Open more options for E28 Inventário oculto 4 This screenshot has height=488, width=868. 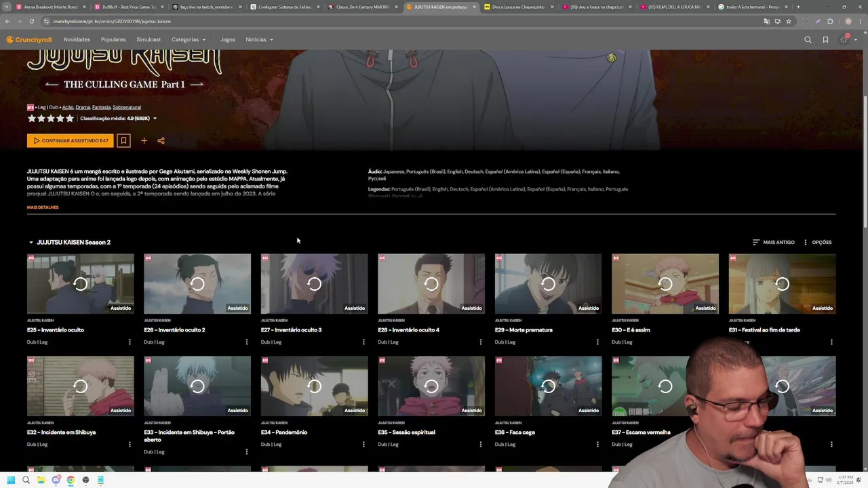[x=480, y=342]
